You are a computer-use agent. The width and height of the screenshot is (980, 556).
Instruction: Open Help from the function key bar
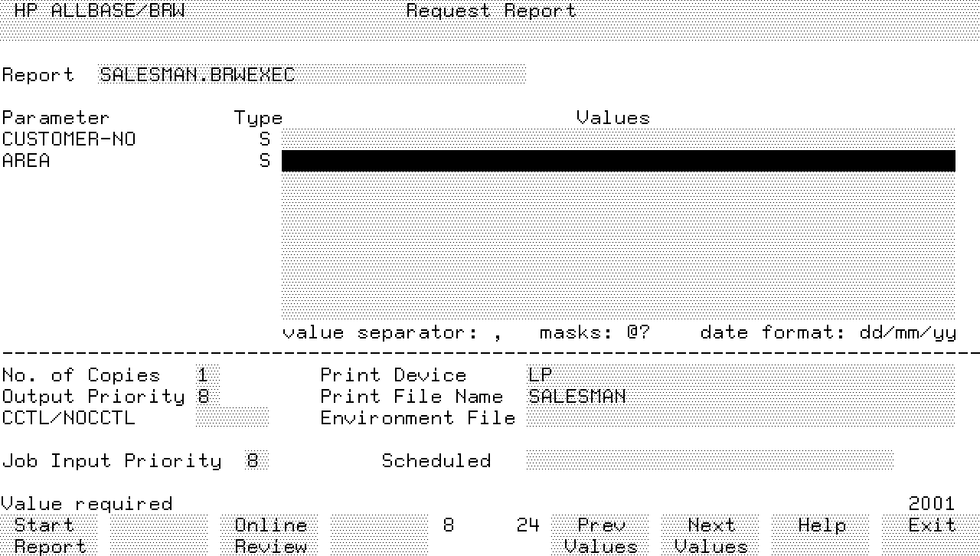[x=821, y=525]
